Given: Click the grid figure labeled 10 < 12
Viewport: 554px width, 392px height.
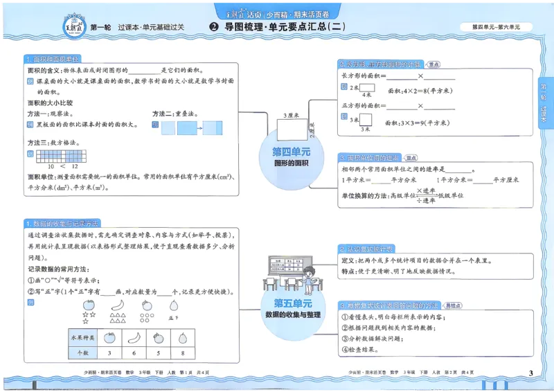Looking at the screenshot, I should pyautogui.click(x=61, y=157).
